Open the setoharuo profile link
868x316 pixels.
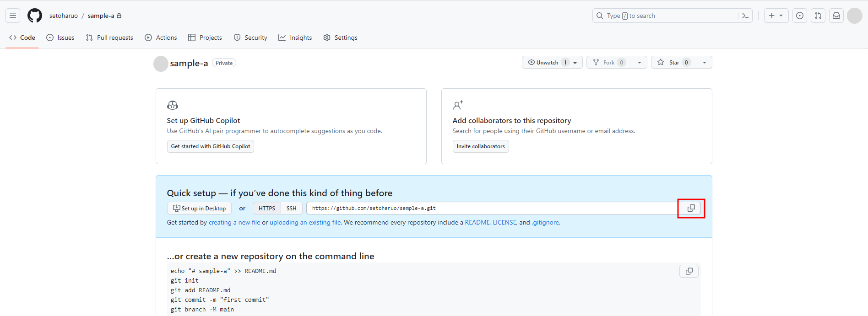(64, 16)
